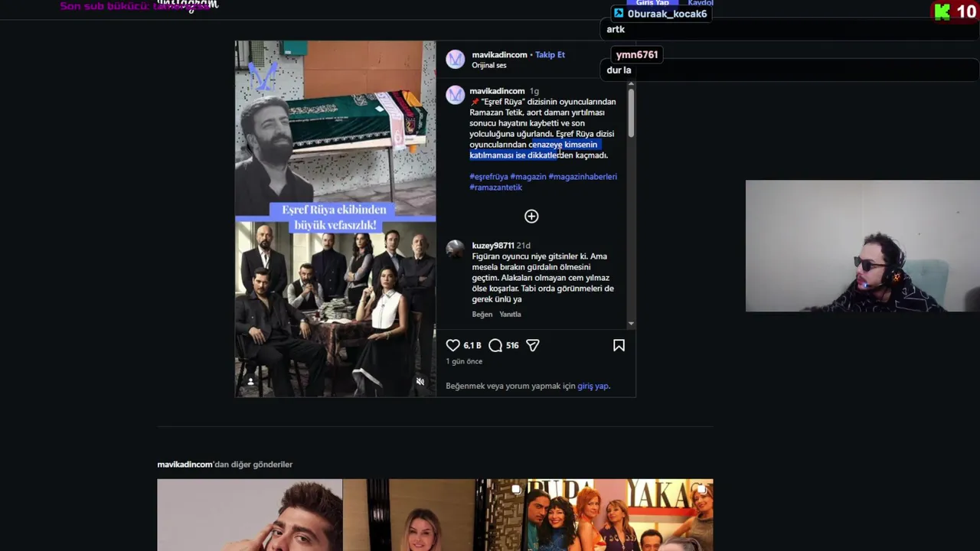Open the kuzey98711 commenter profile picture
Screen dimensions: 980x551
pyautogui.click(x=456, y=249)
